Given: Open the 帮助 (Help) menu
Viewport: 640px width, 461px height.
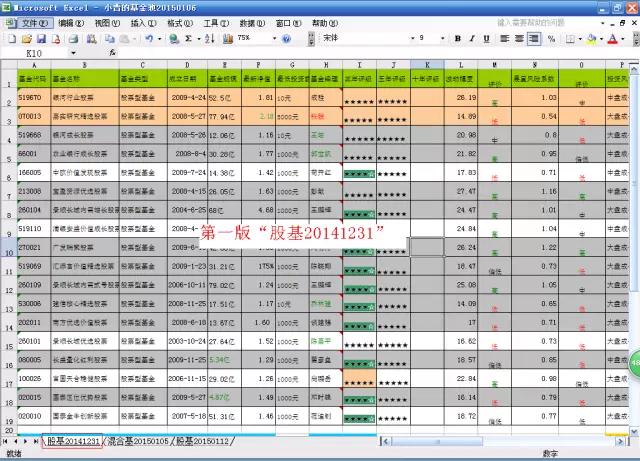Looking at the screenshot, I should (325, 23).
